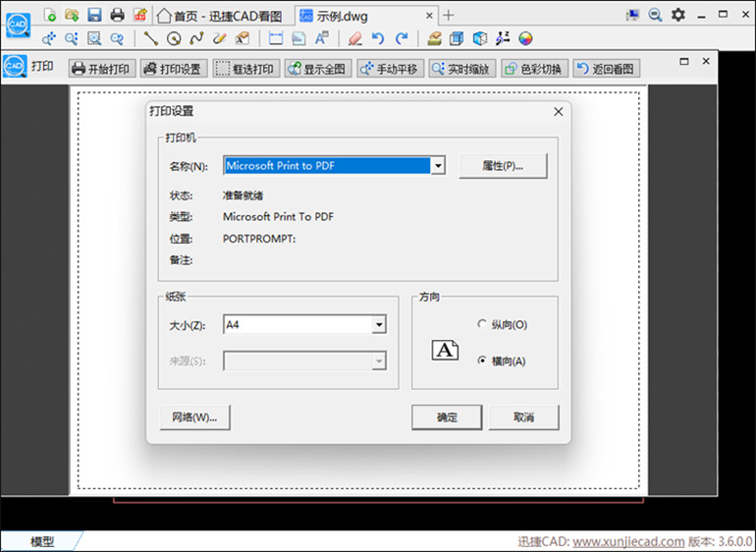The image size is (756, 552).
Task: Select 横向(A) landscape orientation
Action: pos(481,360)
